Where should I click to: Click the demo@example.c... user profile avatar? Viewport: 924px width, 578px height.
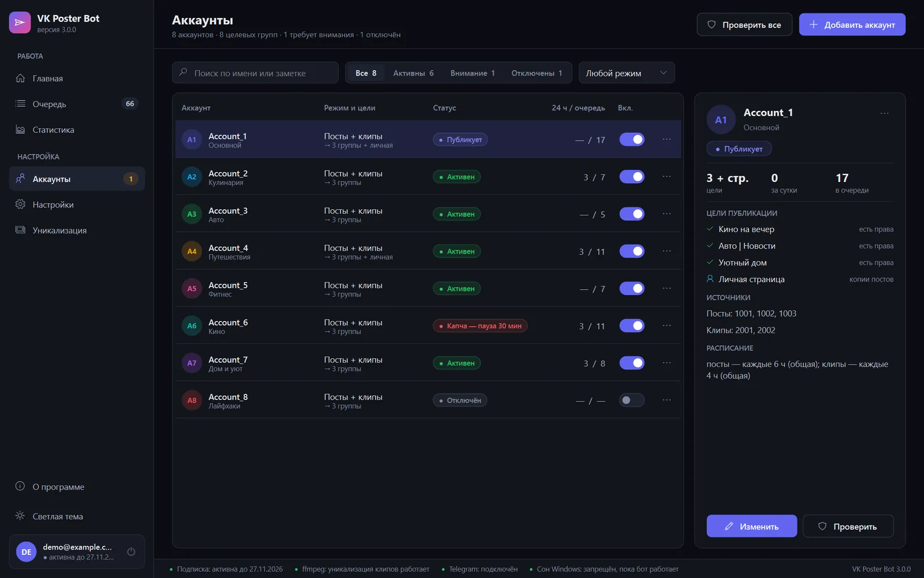tap(27, 551)
